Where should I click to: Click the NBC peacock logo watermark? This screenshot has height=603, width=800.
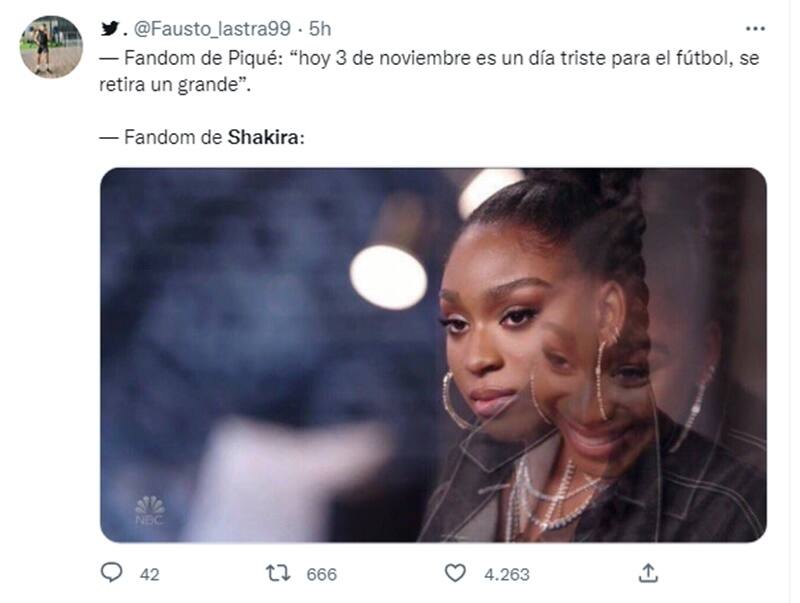149,510
